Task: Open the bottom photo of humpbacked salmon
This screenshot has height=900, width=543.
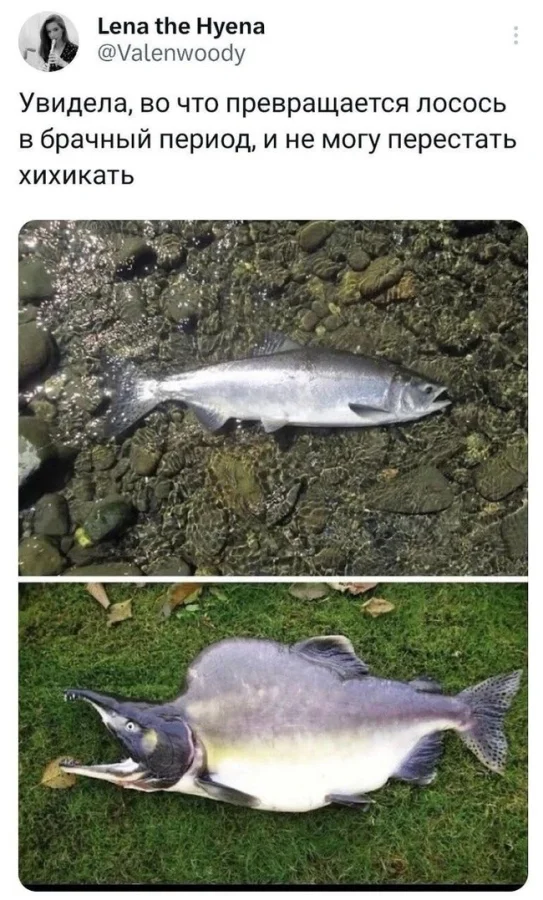Action: (x=273, y=736)
